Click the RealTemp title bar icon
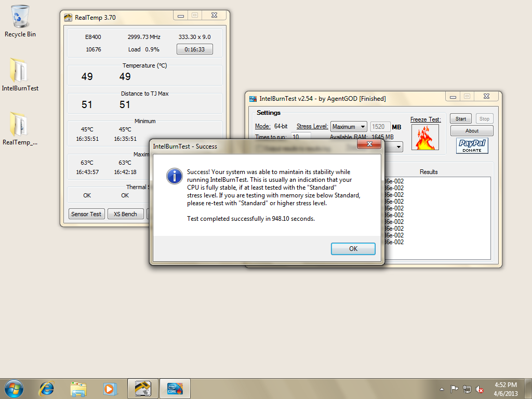This screenshot has width=532, height=399. (68, 18)
